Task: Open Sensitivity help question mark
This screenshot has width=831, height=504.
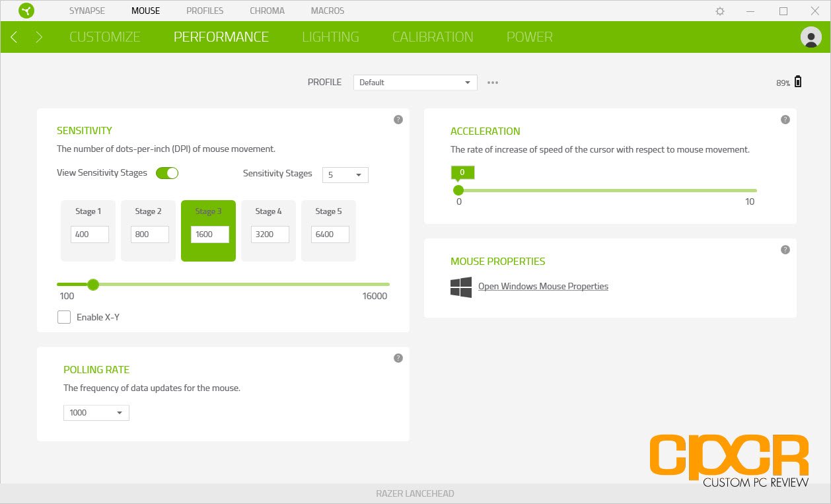Action: (x=398, y=120)
